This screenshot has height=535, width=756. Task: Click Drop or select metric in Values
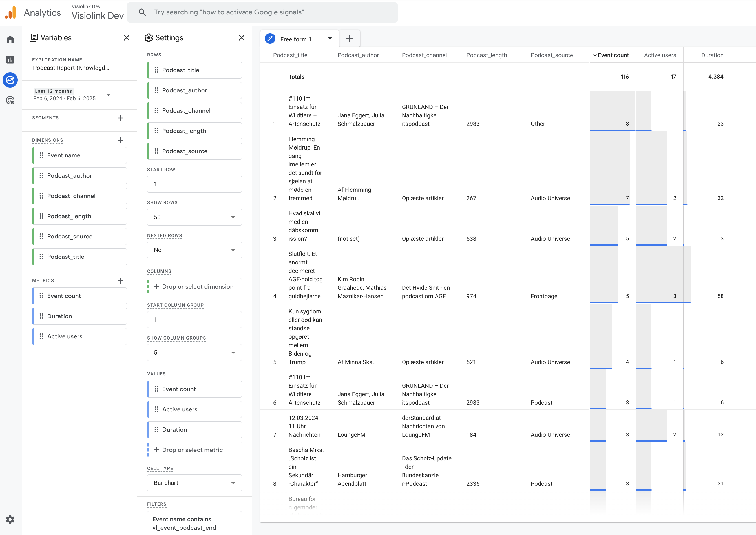pos(194,450)
